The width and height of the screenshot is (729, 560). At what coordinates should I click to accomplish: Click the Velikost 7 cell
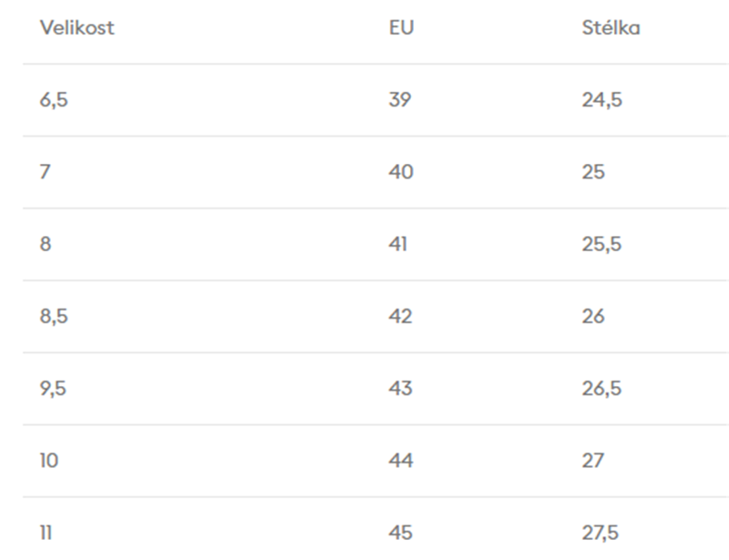45,172
